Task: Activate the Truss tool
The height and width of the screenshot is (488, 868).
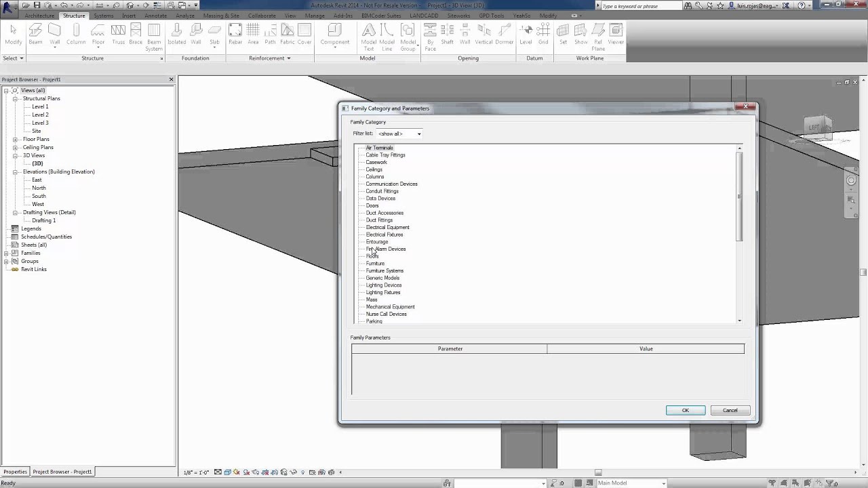Action: coord(118,35)
